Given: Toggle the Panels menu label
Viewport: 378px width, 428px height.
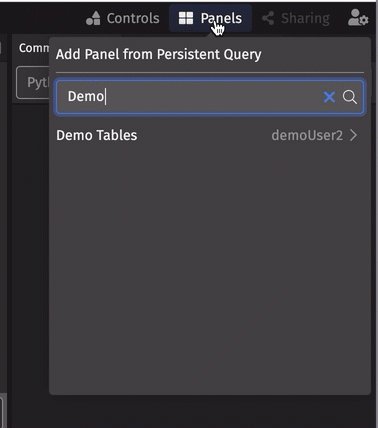Looking at the screenshot, I should click(x=221, y=18).
